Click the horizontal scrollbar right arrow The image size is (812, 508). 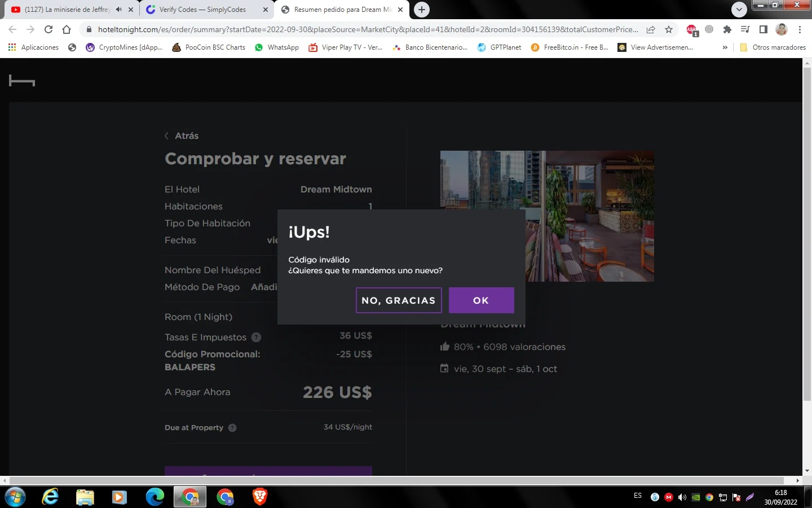tap(798, 480)
